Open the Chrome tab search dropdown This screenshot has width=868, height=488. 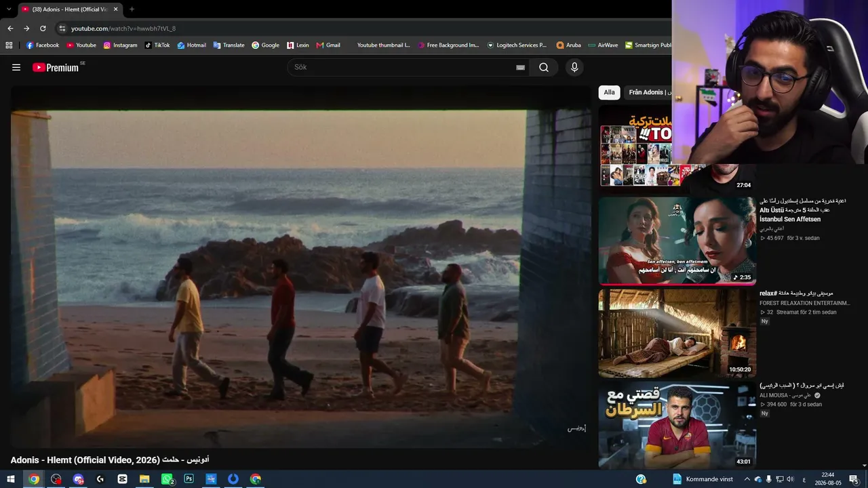(8, 9)
